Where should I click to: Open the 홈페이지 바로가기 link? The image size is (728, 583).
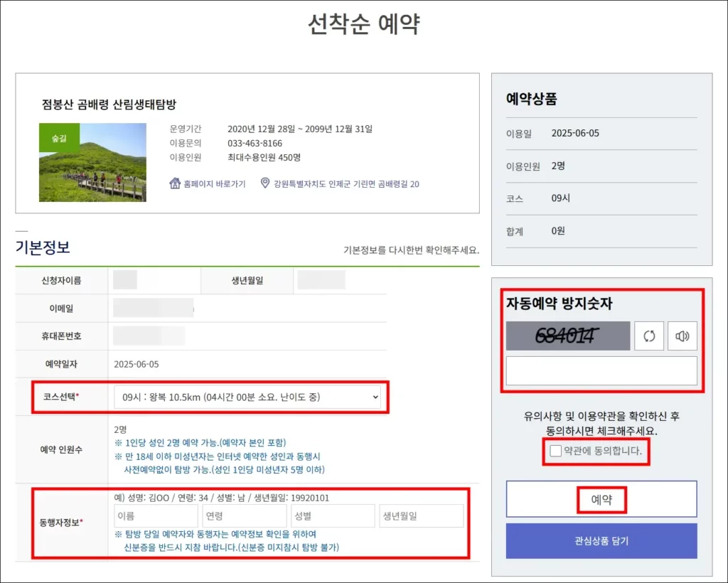coord(214,184)
